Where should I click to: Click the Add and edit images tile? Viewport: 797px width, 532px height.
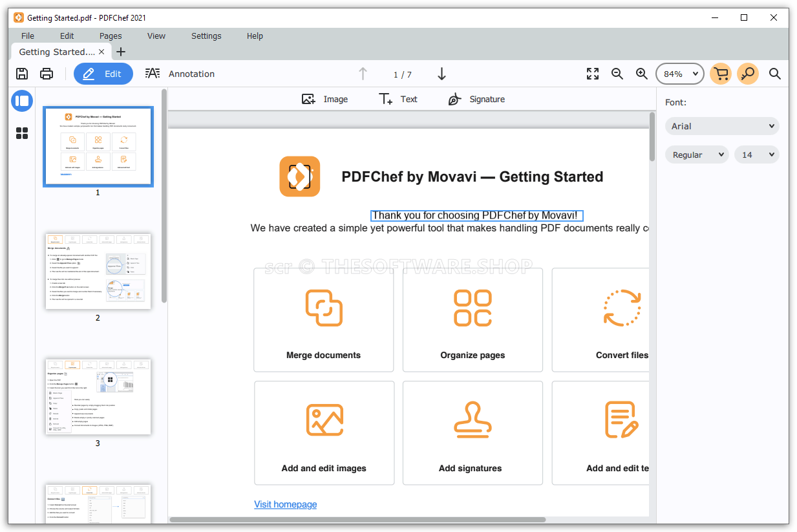(324, 433)
